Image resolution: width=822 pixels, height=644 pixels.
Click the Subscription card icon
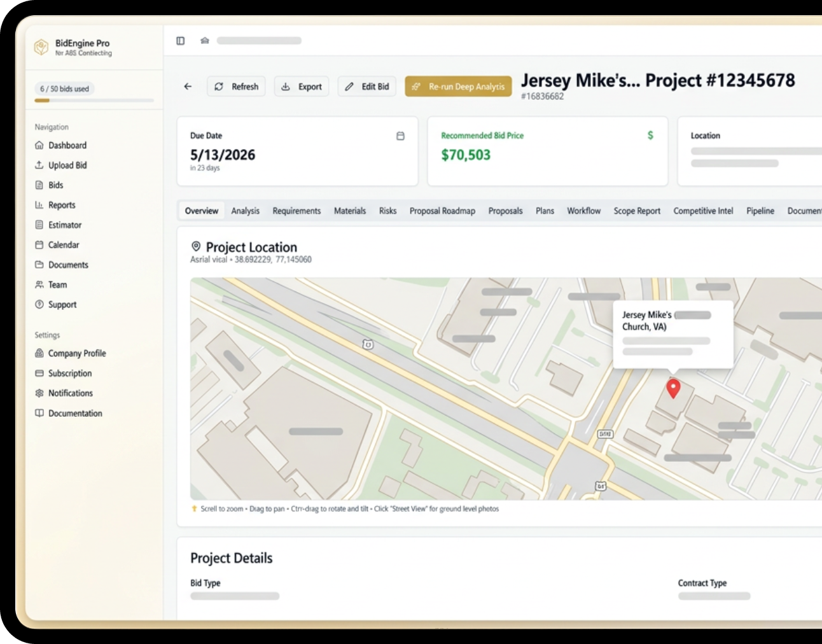(x=39, y=374)
